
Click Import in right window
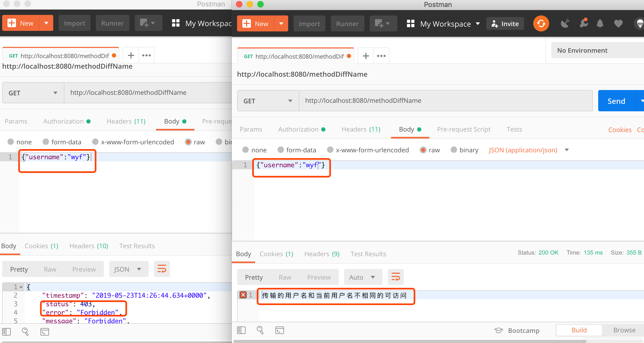point(309,24)
